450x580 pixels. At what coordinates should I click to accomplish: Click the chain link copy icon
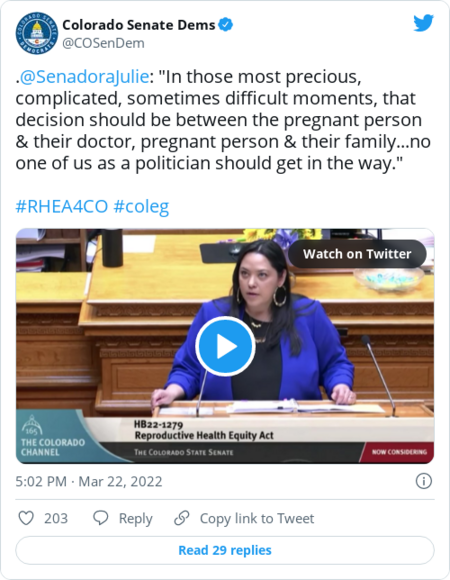182,518
